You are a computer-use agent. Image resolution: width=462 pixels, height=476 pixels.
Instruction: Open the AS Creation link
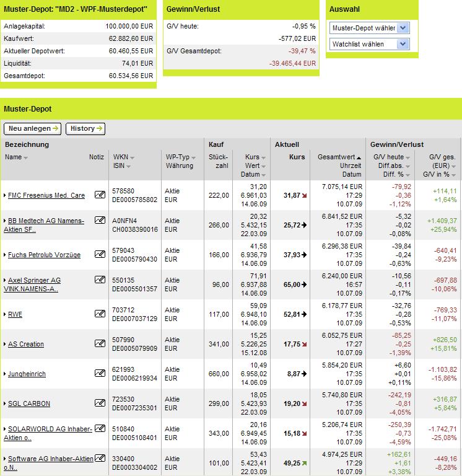26,344
